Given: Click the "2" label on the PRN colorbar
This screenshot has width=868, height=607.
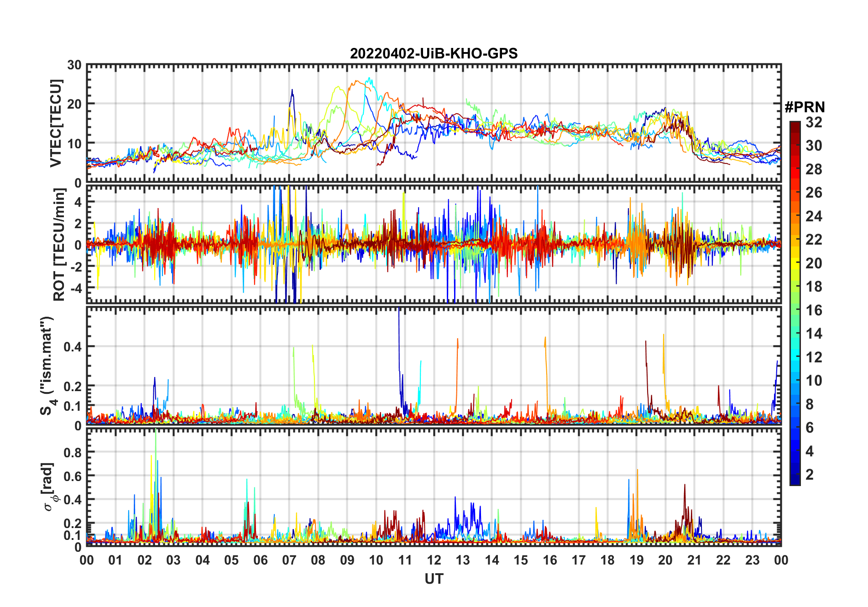Looking at the screenshot, I should click(x=810, y=475).
